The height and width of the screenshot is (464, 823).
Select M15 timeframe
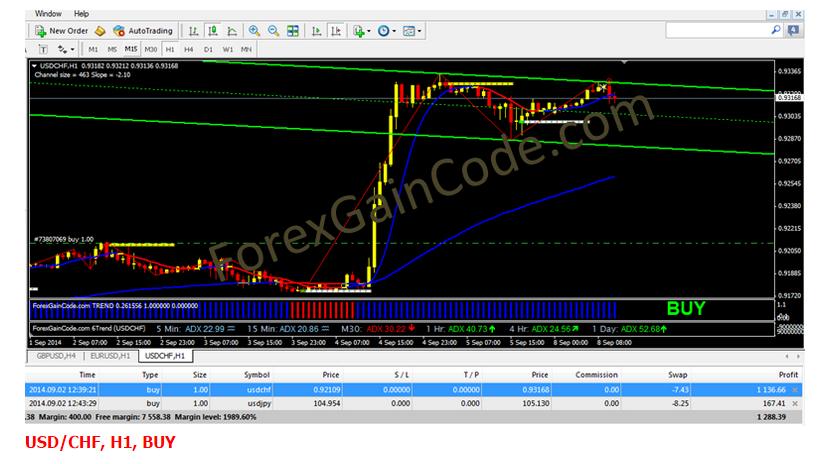click(131, 49)
